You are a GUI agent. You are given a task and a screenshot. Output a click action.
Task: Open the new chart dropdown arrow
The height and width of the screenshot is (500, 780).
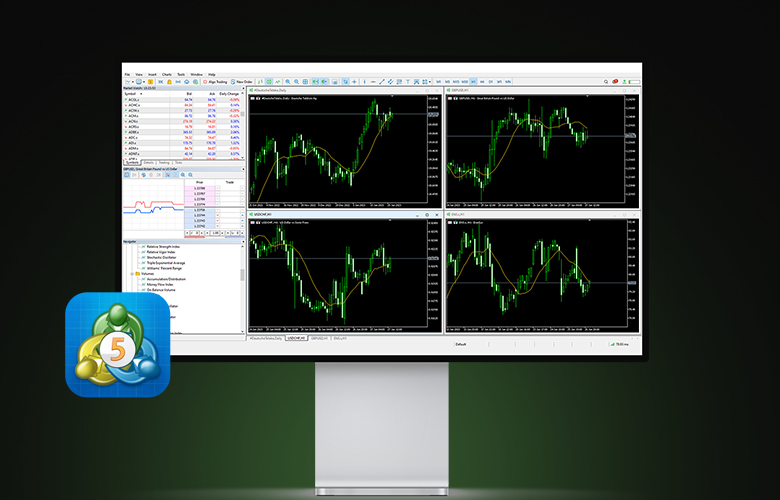[x=133, y=82]
